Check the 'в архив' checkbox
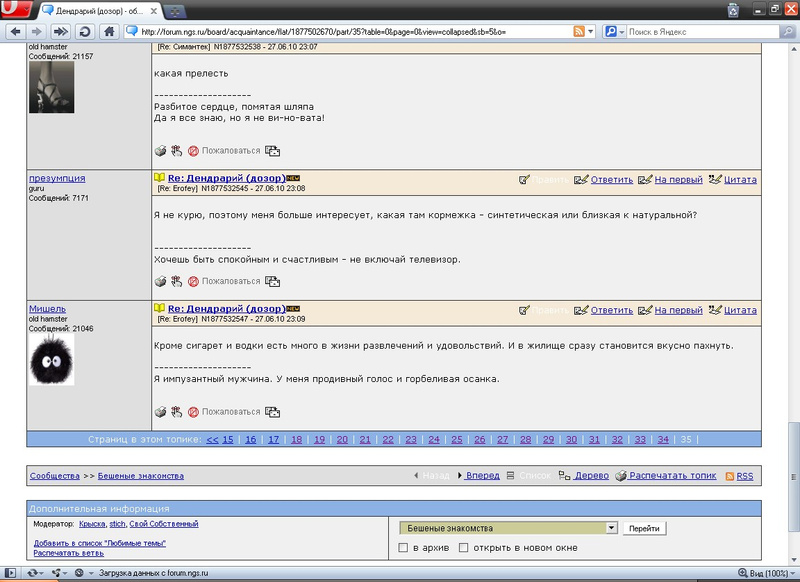Image resolution: width=800 pixels, height=582 pixels. [x=403, y=548]
